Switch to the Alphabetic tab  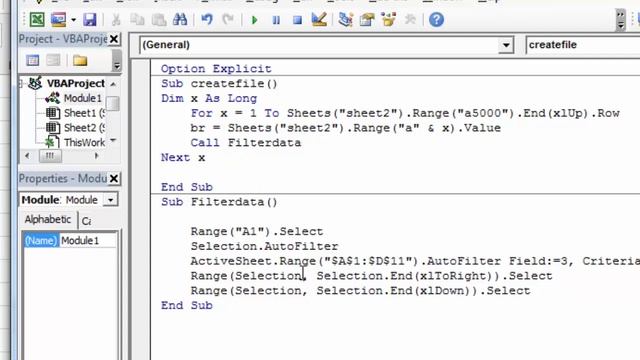click(x=47, y=220)
